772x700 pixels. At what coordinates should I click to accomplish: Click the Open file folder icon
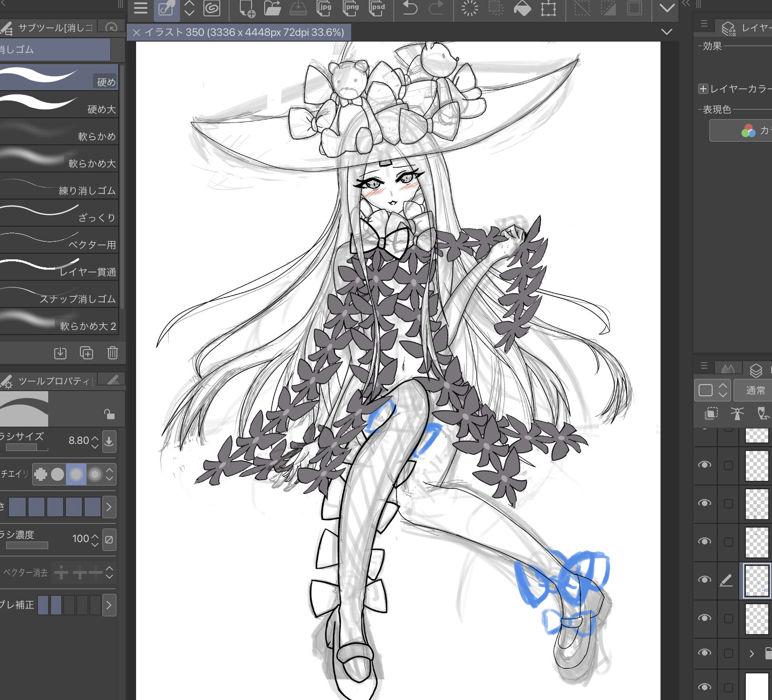pyautogui.click(x=272, y=8)
